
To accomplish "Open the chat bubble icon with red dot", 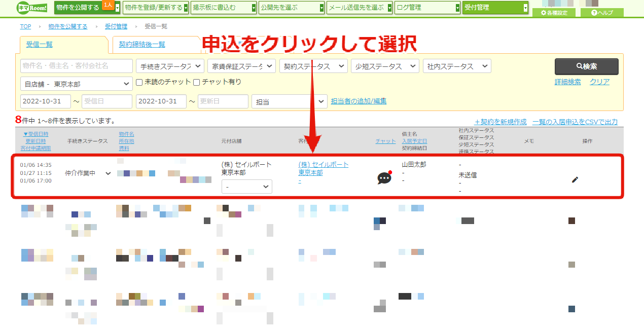I will coord(385,178).
